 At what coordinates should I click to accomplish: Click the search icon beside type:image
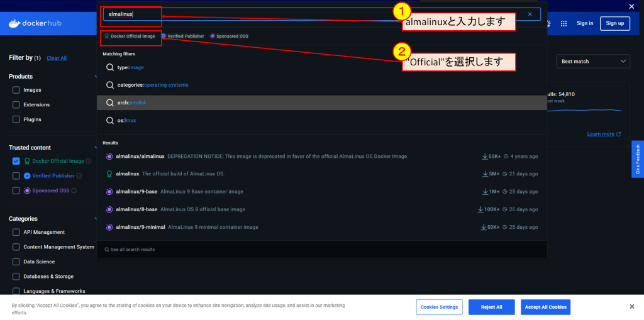coord(109,67)
